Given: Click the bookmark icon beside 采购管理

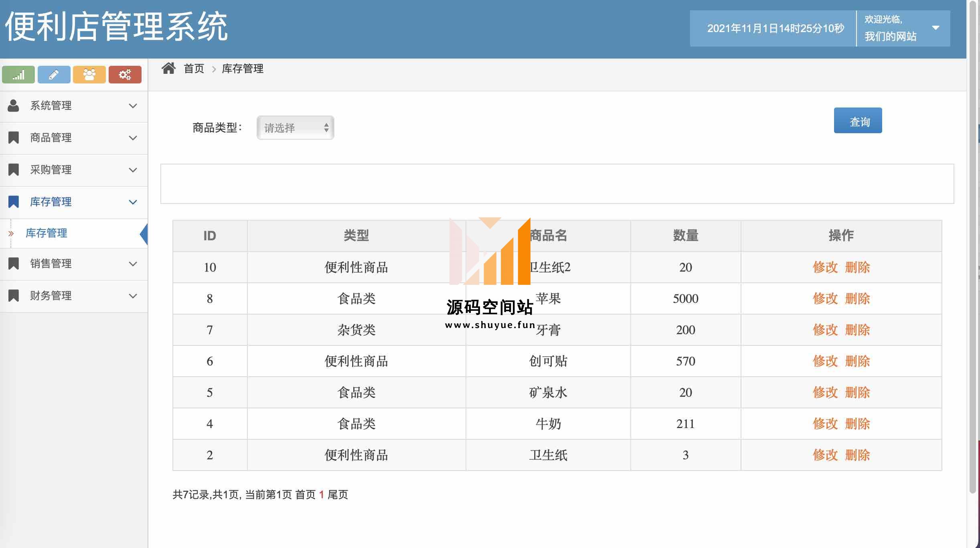Looking at the screenshot, I should click(14, 170).
